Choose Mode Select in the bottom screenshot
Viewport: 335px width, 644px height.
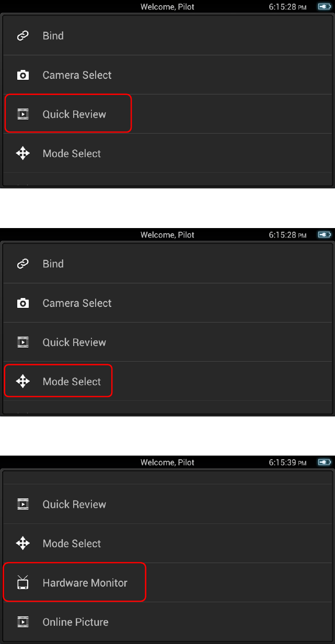[72, 543]
